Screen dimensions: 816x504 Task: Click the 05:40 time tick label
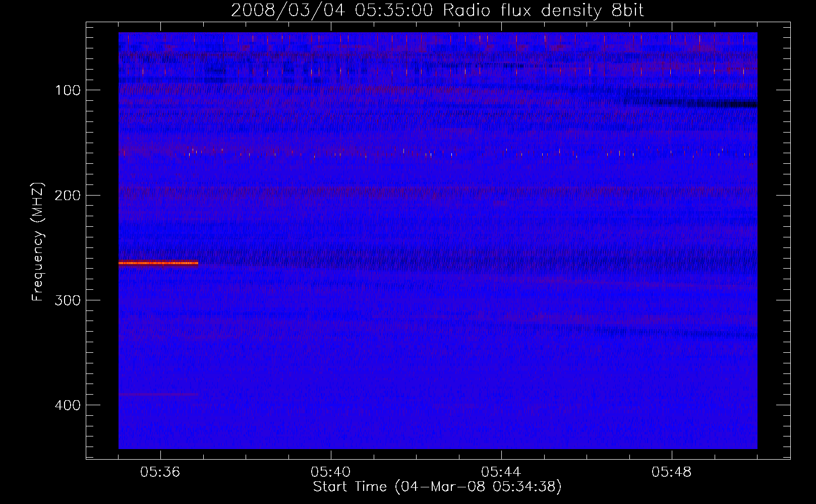331,472
